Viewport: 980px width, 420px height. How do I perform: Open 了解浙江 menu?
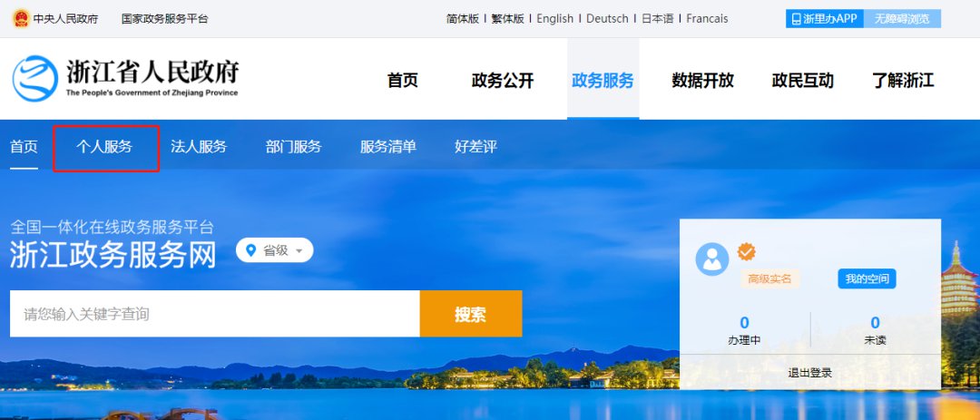[x=903, y=81]
